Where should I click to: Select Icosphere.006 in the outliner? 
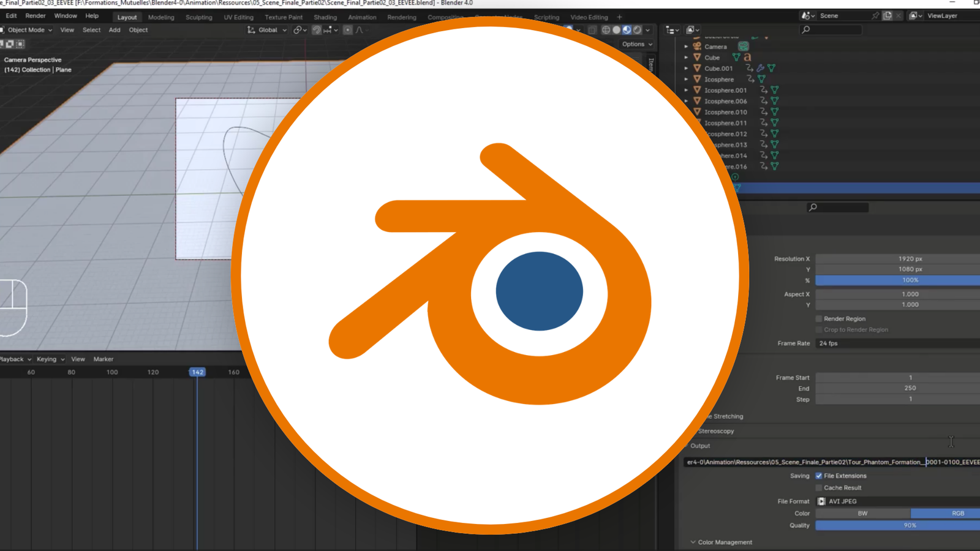tap(725, 101)
